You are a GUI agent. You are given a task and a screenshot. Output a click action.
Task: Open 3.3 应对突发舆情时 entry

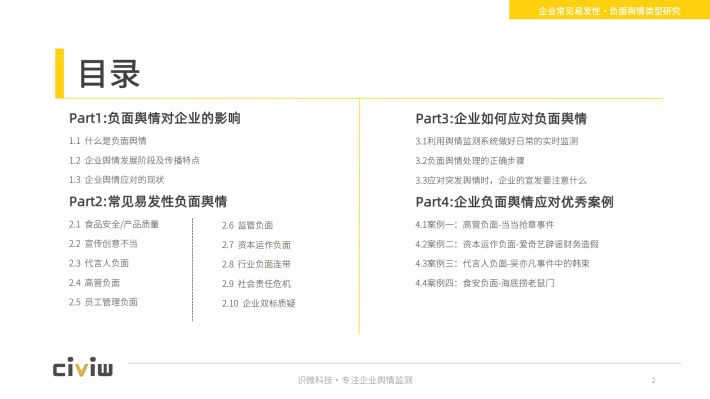click(501, 180)
